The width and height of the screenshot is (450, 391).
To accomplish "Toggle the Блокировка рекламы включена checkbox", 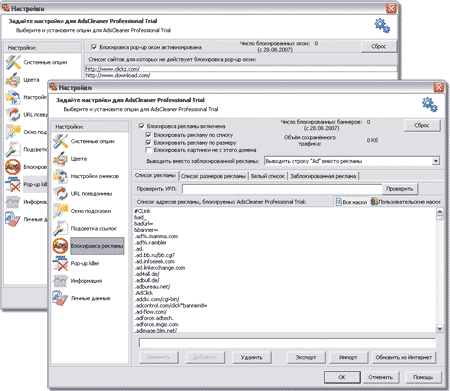I will pyautogui.click(x=142, y=126).
